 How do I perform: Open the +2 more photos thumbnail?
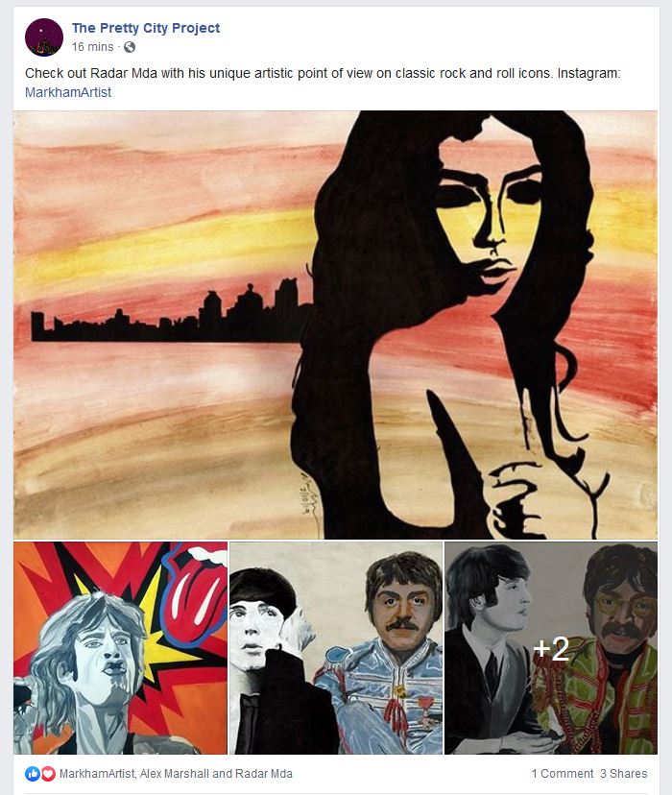(x=551, y=648)
